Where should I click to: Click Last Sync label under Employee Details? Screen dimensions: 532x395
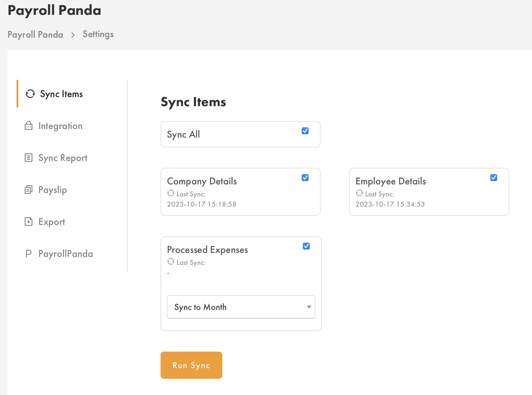pos(380,194)
